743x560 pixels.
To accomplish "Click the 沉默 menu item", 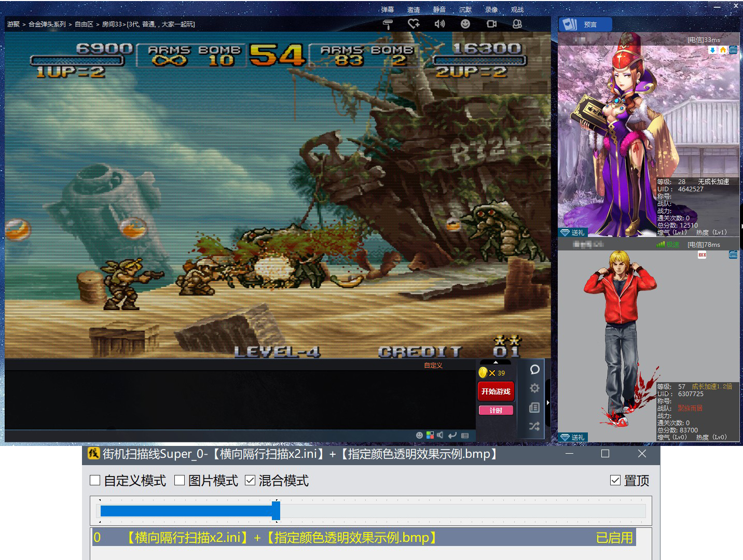I will (465, 9).
